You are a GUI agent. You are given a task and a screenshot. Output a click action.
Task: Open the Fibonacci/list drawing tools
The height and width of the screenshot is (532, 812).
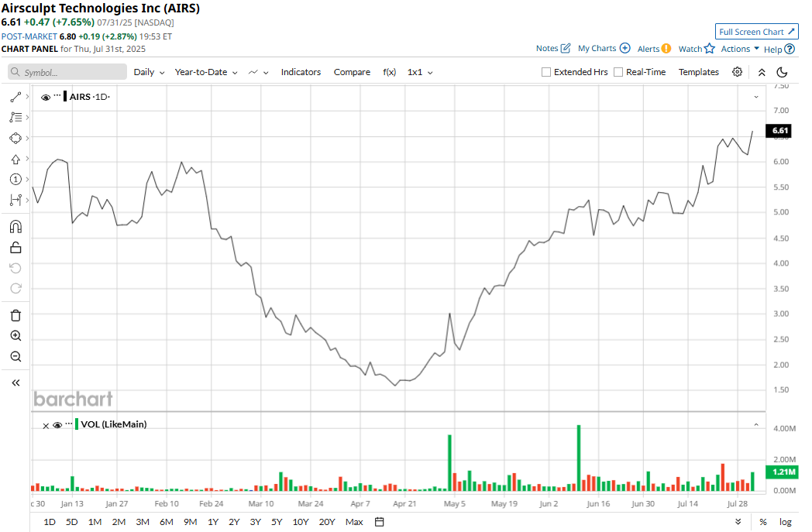pos(15,118)
